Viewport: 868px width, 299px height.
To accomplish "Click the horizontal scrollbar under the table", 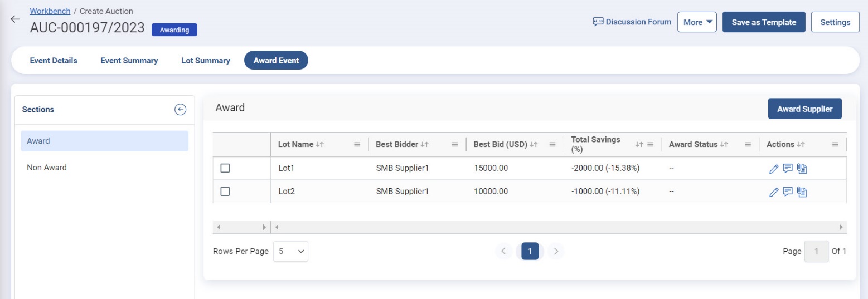I will (557, 227).
